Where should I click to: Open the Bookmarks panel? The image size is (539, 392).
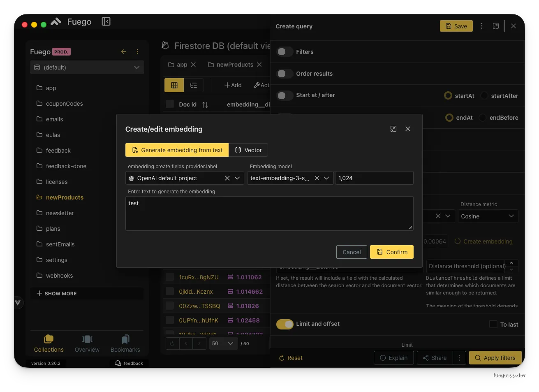(125, 343)
